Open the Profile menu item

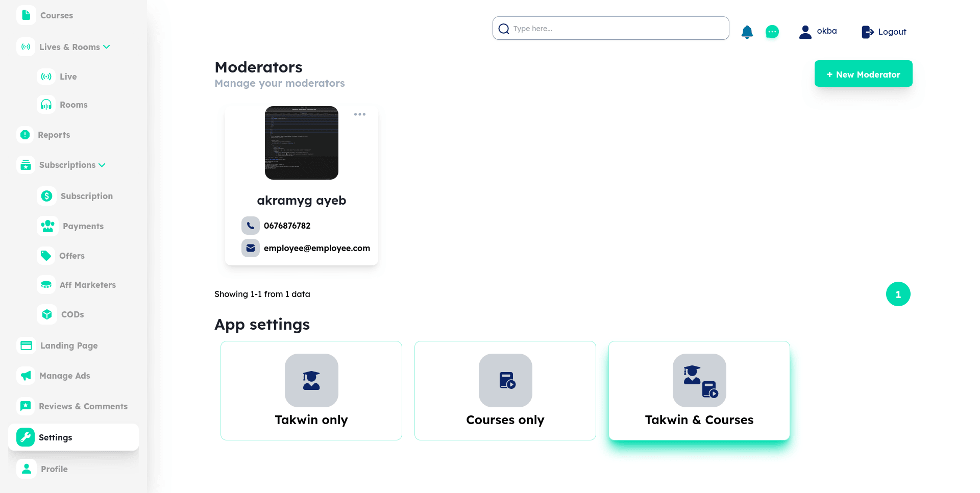(x=54, y=469)
